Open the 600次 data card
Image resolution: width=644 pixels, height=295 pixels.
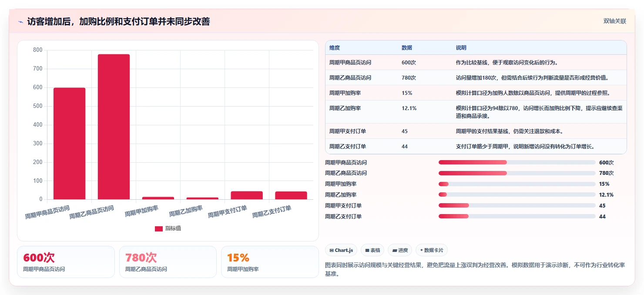point(66,262)
